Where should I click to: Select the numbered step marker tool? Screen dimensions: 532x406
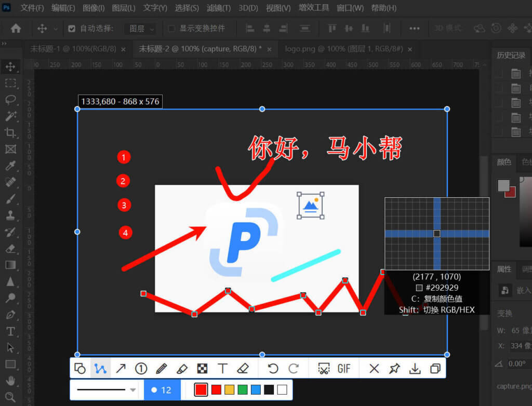141,369
